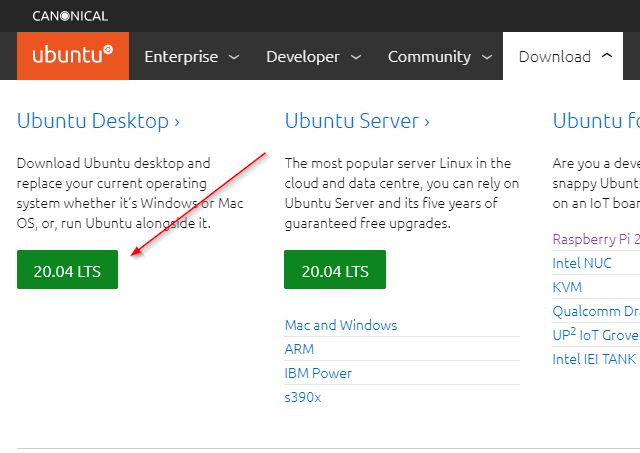Click the Ubuntu Server description paragraph

click(x=402, y=193)
